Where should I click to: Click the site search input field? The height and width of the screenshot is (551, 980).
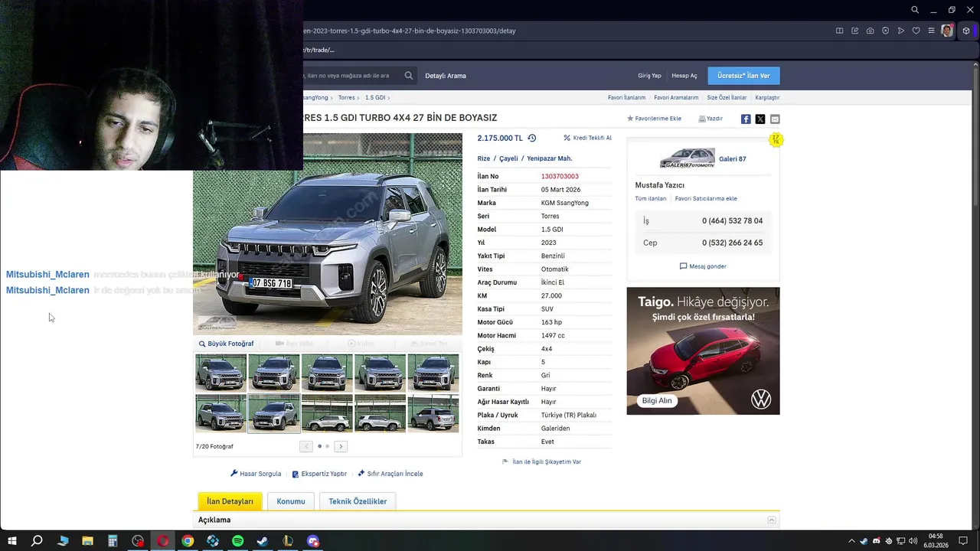(x=351, y=76)
